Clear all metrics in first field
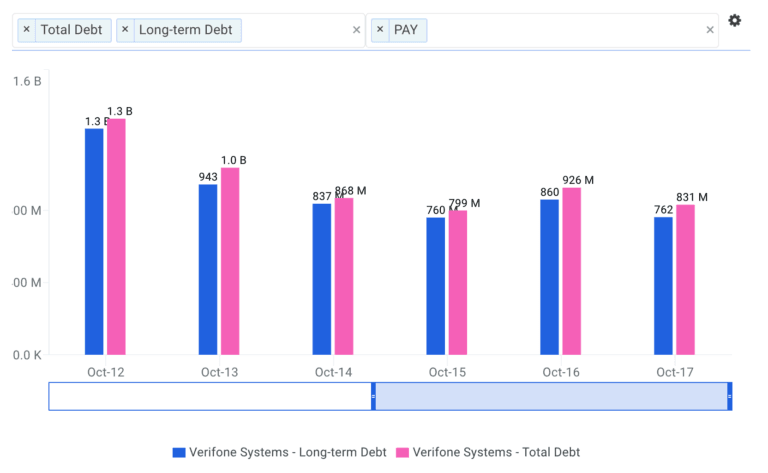This screenshot has width=768, height=473. 356,30
